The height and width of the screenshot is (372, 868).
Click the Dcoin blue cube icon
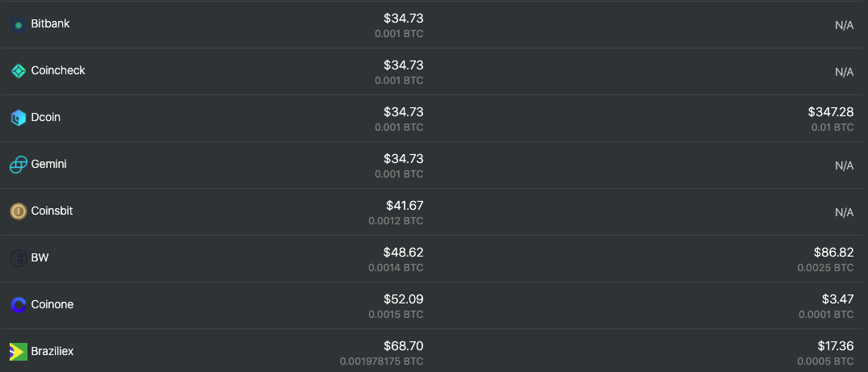point(18,118)
